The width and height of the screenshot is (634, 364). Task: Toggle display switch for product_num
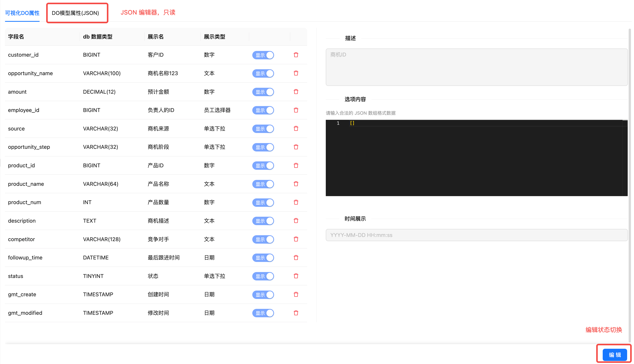(263, 202)
